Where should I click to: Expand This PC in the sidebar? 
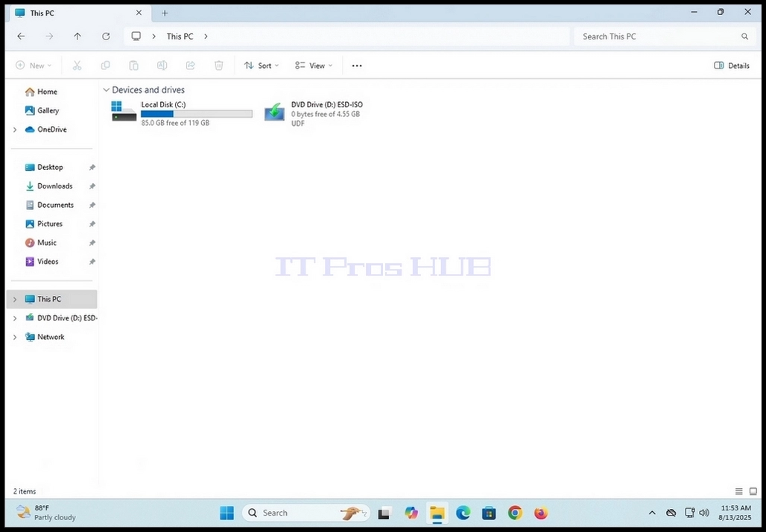pyautogui.click(x=15, y=299)
